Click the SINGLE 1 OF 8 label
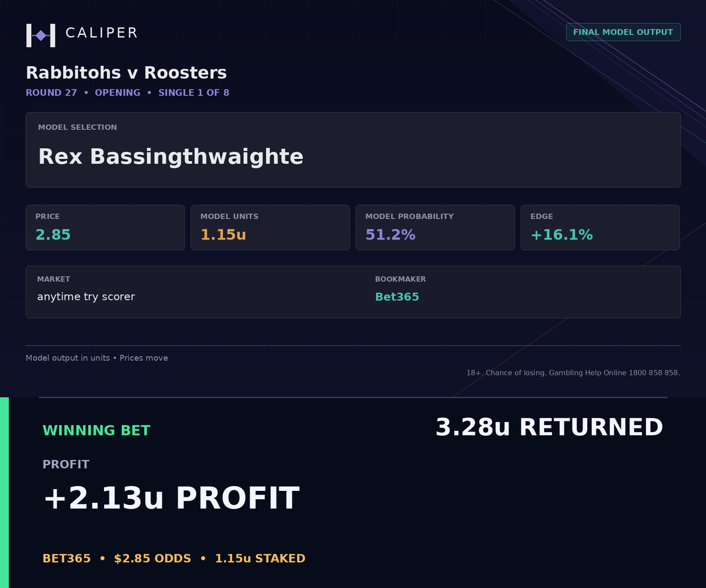706x588 pixels. (x=194, y=93)
